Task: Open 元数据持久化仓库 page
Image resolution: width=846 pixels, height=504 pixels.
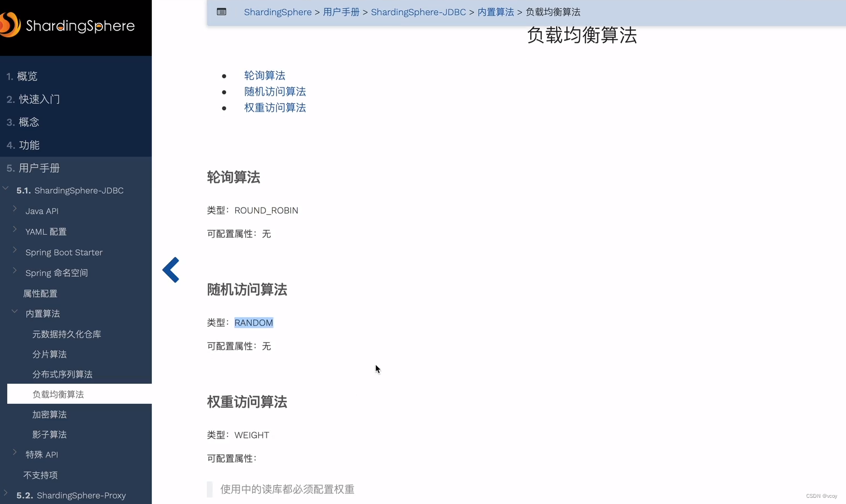Action: [x=67, y=334]
